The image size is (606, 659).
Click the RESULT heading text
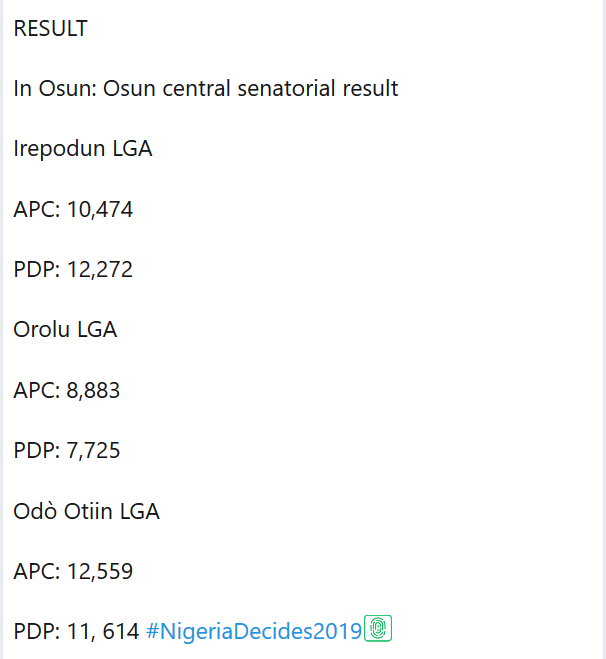[x=50, y=29]
